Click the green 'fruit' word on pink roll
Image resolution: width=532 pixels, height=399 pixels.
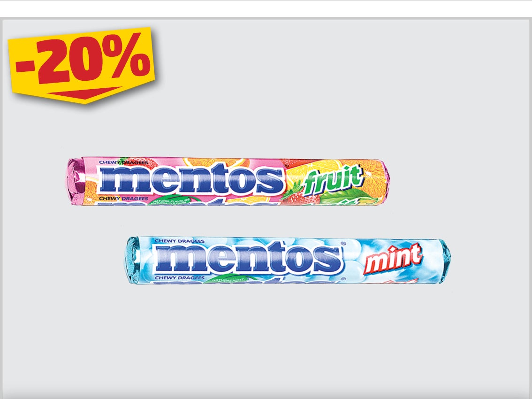click(x=333, y=179)
